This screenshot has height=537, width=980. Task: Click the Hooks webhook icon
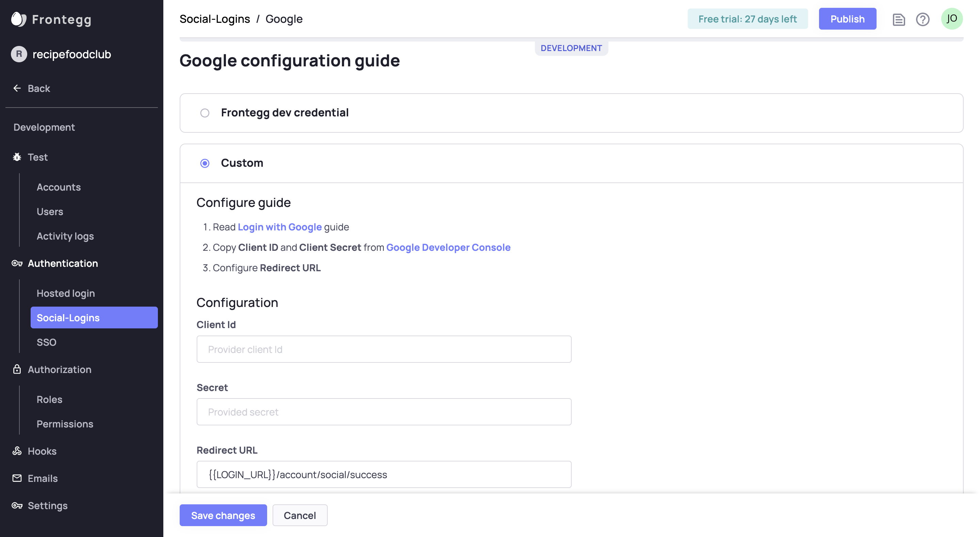coord(17,451)
